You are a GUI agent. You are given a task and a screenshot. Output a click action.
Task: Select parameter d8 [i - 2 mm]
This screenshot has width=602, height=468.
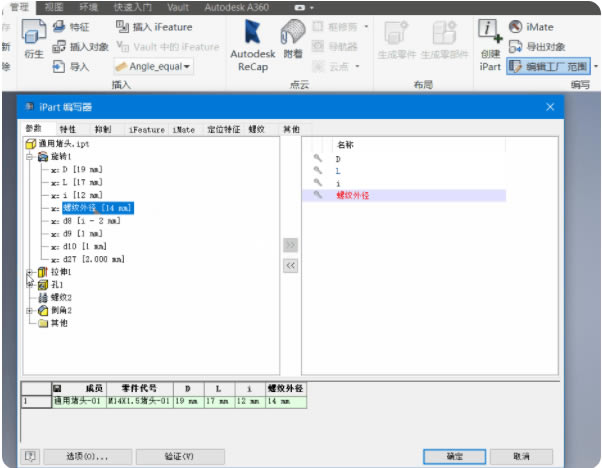[91, 221]
